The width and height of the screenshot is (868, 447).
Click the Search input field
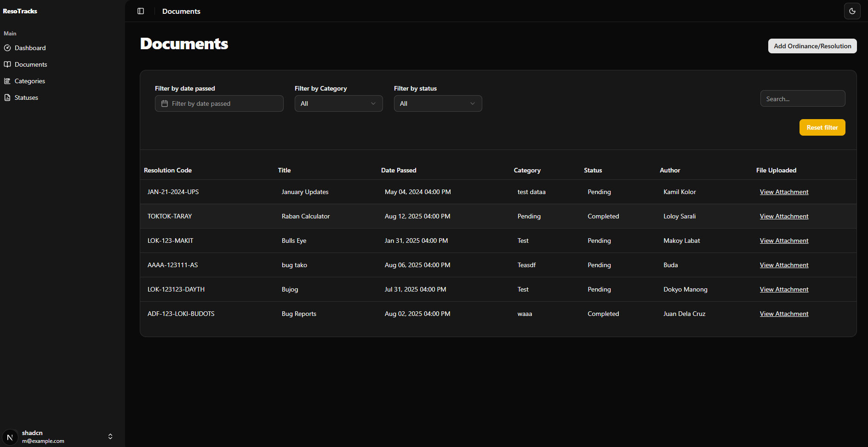[x=802, y=99]
